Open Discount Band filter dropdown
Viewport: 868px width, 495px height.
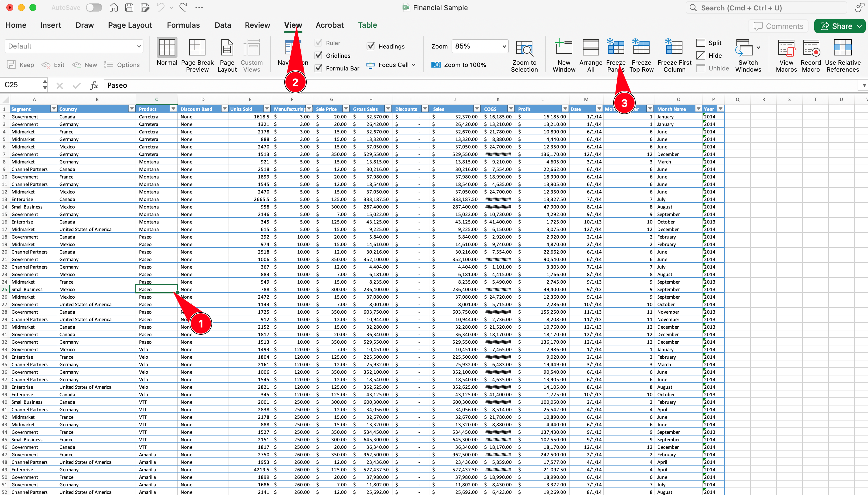click(225, 109)
